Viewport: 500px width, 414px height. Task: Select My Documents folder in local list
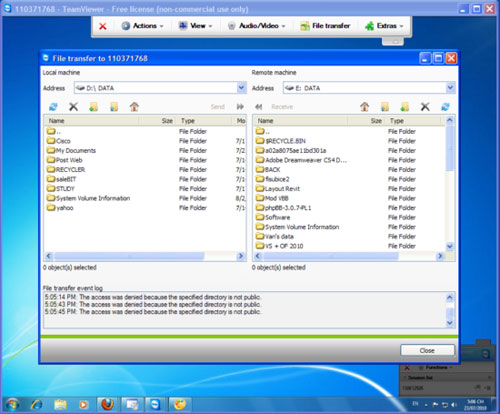coord(71,150)
